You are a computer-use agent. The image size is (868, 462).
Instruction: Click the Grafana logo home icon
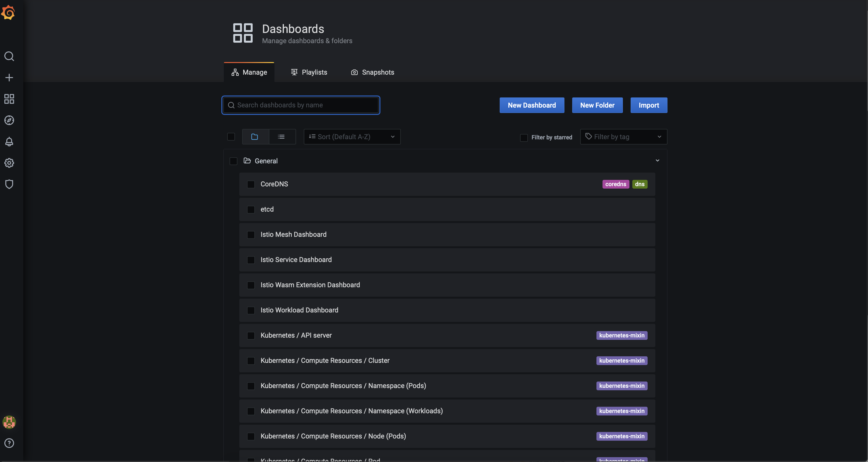pos(8,13)
